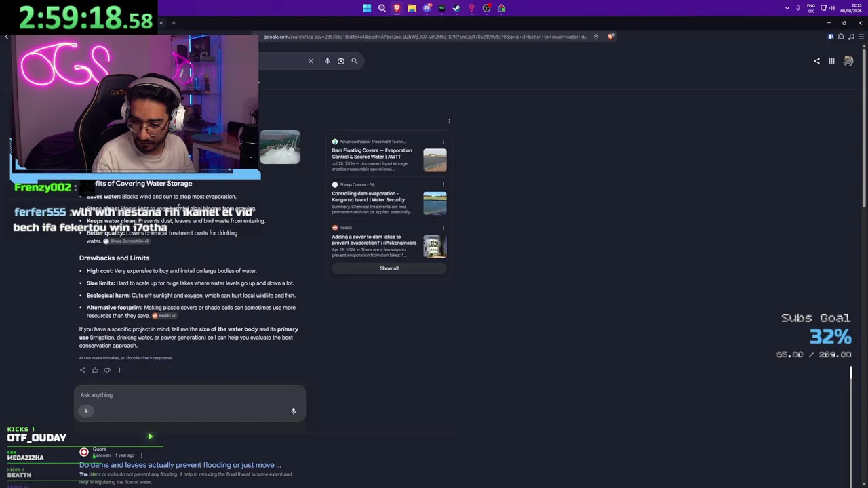Focus the Ask anything input field
This screenshot has height=488, width=868.
click(190, 395)
